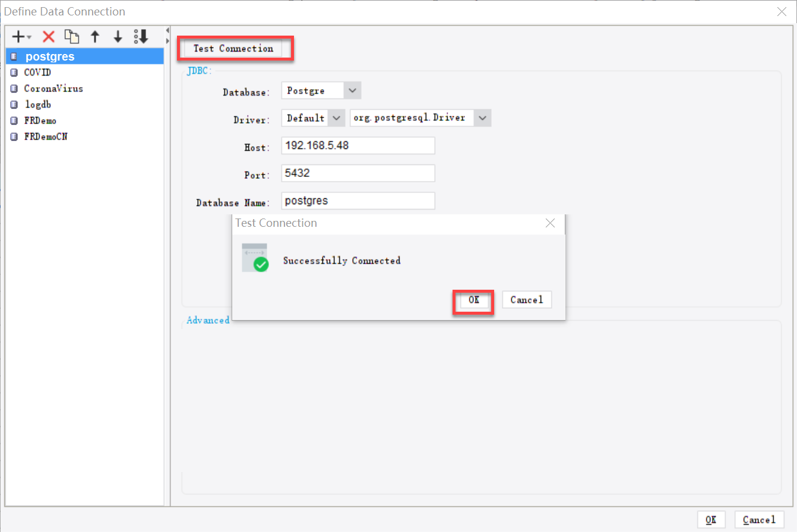The height and width of the screenshot is (532, 797).
Task: Sort the connection list
Action: tap(140, 36)
